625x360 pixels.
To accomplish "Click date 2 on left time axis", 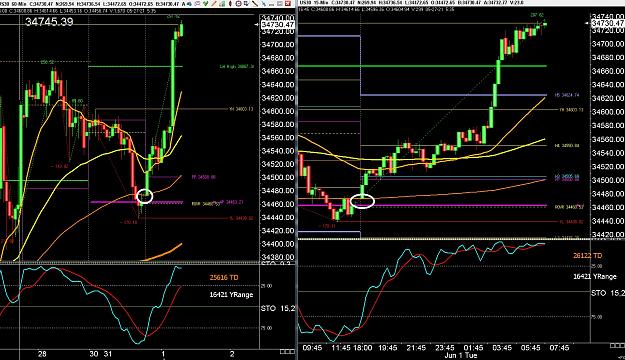I will point(232,354).
